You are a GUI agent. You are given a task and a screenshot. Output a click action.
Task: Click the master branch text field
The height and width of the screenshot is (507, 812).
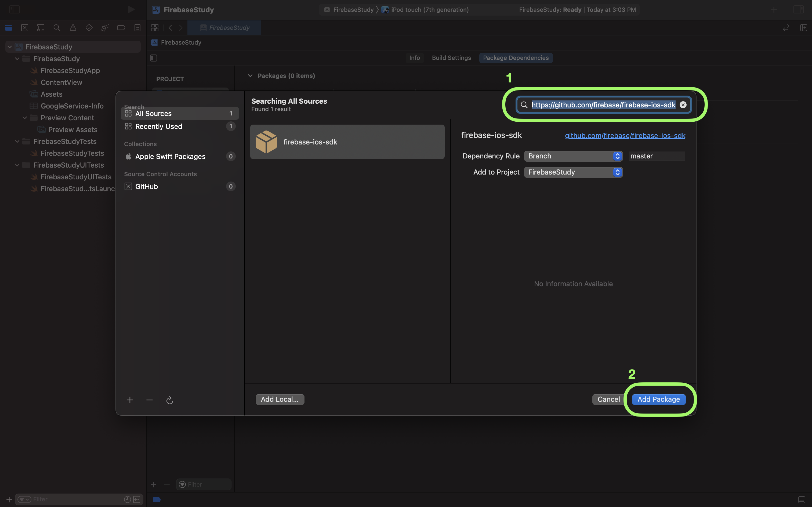[x=657, y=156]
